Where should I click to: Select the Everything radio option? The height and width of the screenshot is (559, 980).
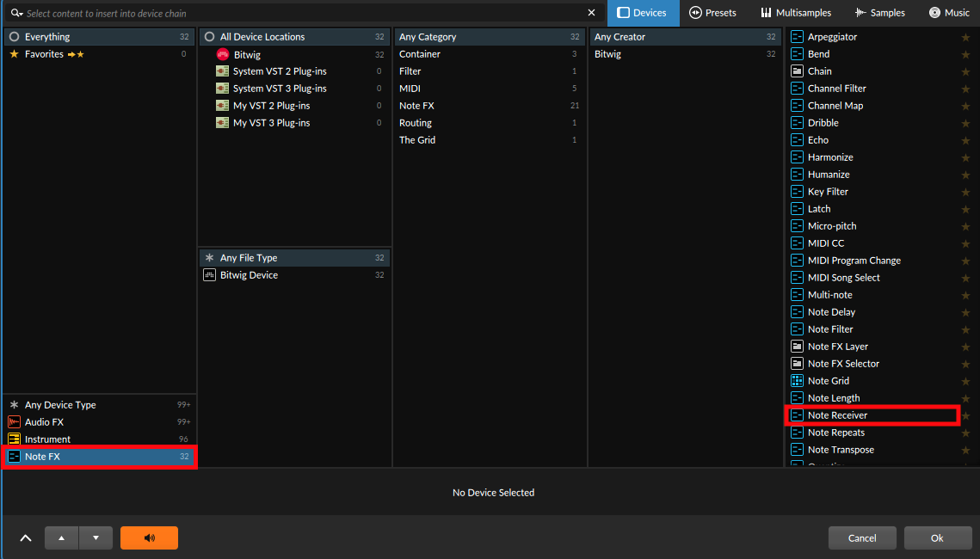[x=14, y=37]
